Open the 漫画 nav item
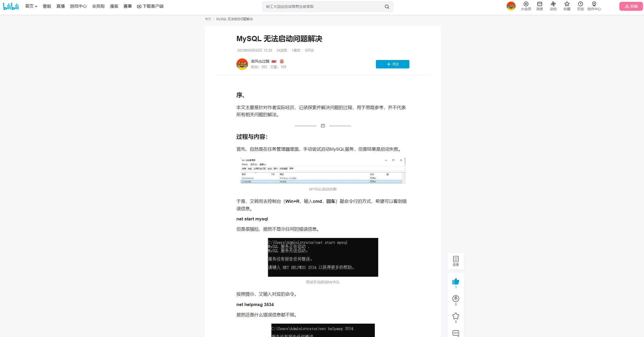644x337 pixels. point(114,6)
